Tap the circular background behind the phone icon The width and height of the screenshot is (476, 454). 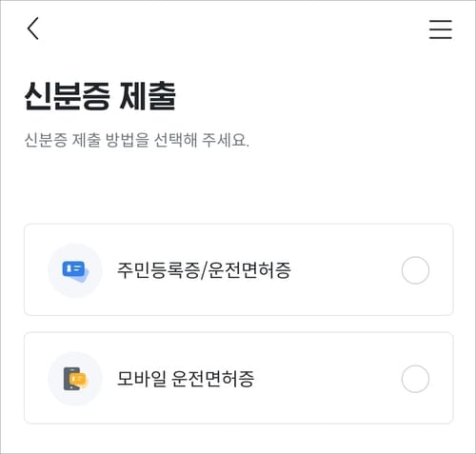75,379
